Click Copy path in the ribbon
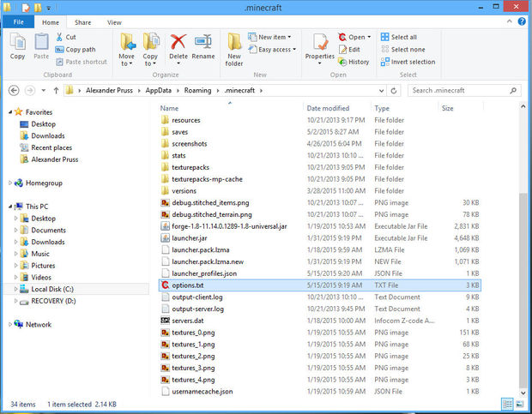Screen dimensions: 532x414 tap(76, 50)
